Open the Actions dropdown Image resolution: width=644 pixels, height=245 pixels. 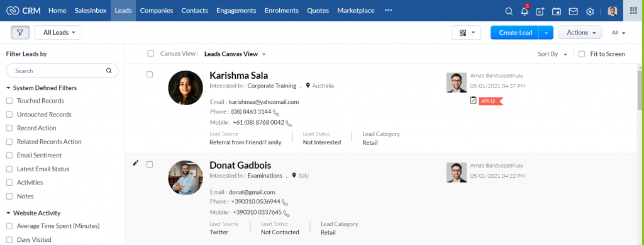coord(580,33)
